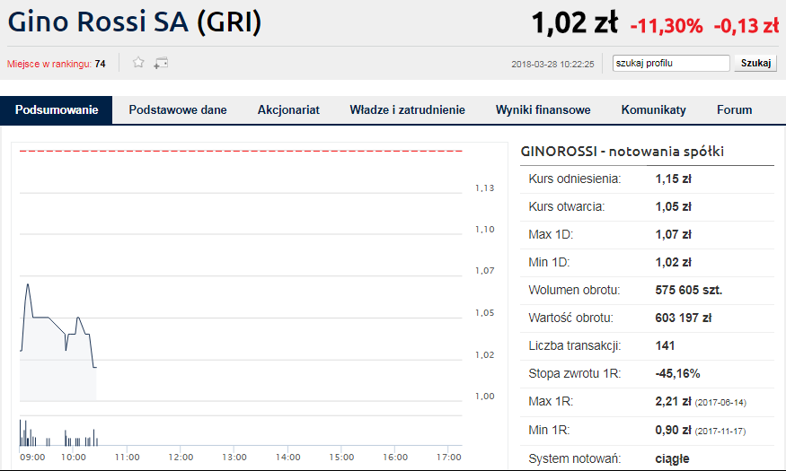Click the 17:00 time axis label
This screenshot has height=471, width=786.
point(449,457)
